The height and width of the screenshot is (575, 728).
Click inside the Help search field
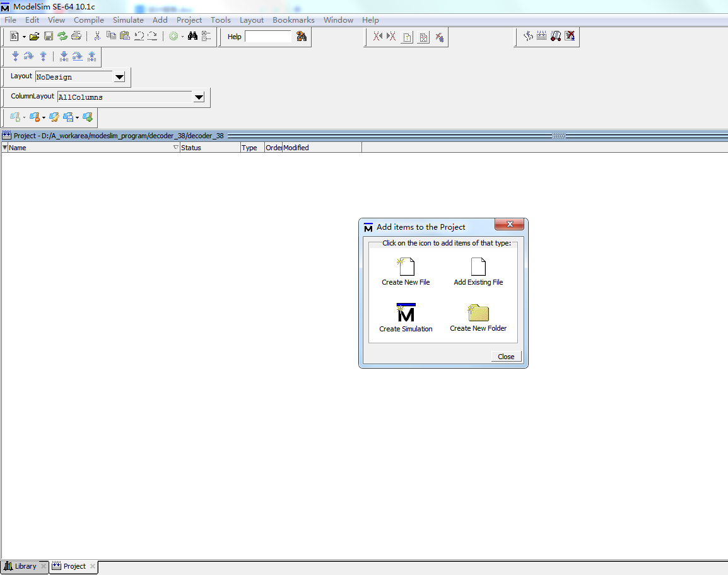[x=268, y=37]
